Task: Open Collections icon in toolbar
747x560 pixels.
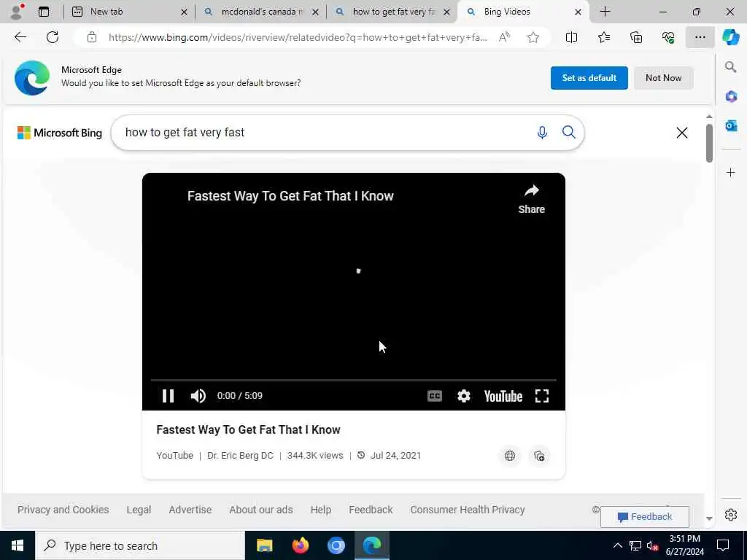Action: [636, 37]
